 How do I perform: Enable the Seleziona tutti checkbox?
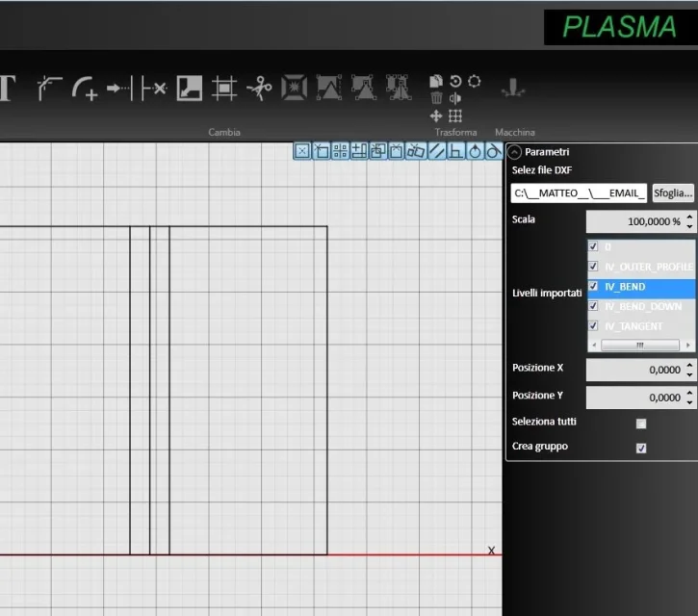641,423
